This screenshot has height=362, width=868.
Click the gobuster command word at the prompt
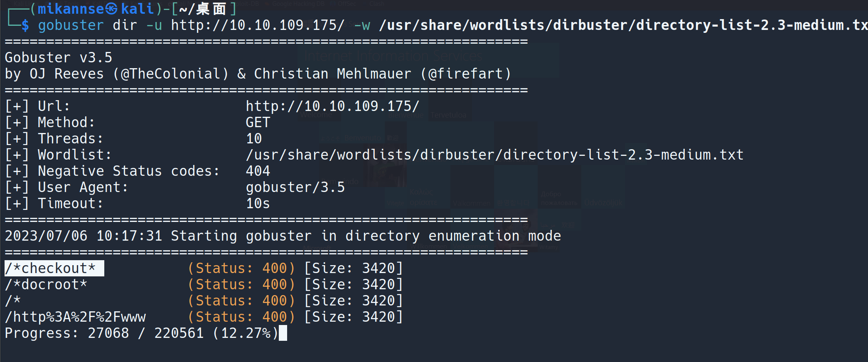tap(71, 25)
